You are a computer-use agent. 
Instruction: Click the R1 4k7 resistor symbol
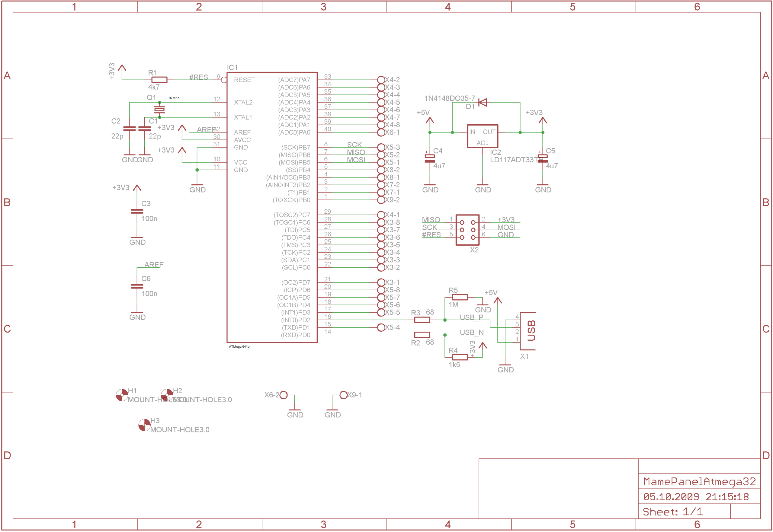159,80
